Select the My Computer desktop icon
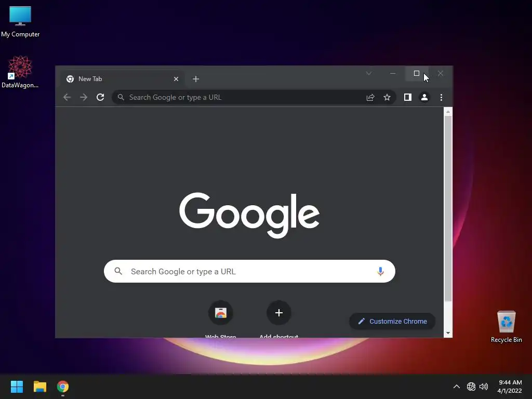The width and height of the screenshot is (532, 399). 20,21
